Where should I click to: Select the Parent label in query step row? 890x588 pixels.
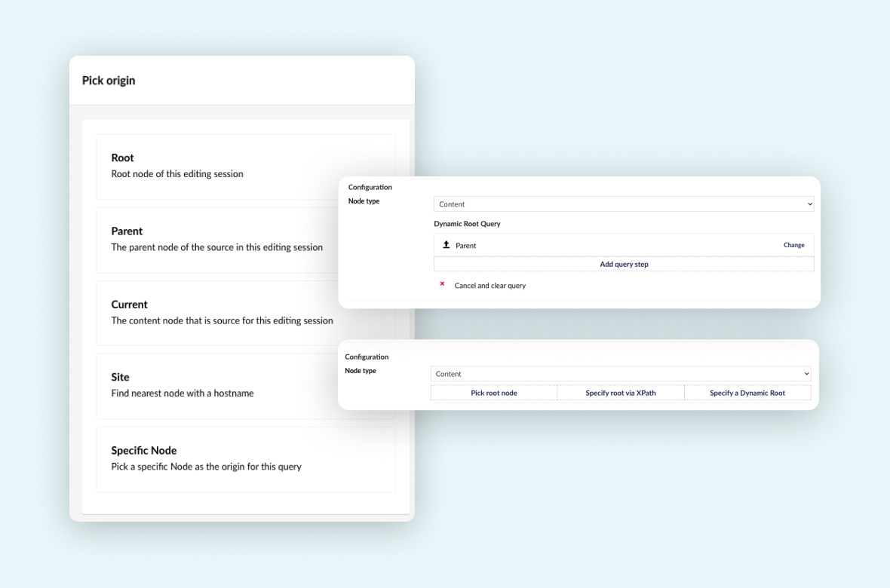pos(466,246)
